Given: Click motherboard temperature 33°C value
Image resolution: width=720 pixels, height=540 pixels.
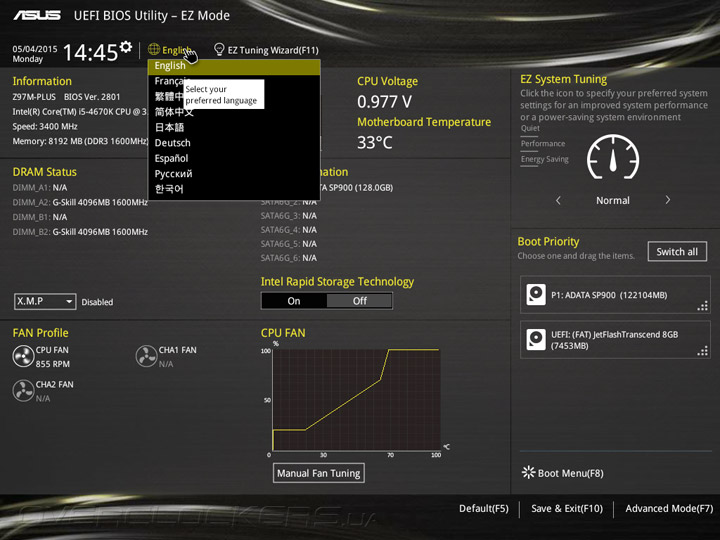Looking at the screenshot, I should click(375, 142).
